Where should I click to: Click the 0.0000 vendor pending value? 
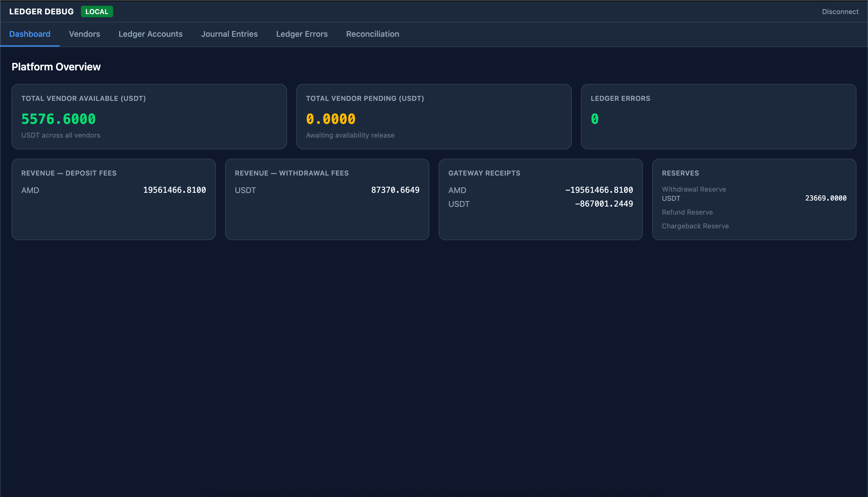click(x=330, y=119)
